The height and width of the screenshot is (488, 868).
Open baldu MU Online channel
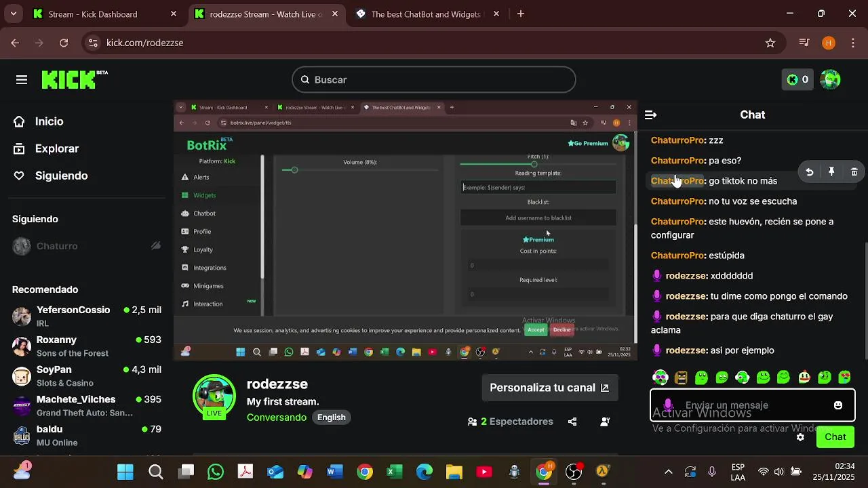[x=87, y=436]
